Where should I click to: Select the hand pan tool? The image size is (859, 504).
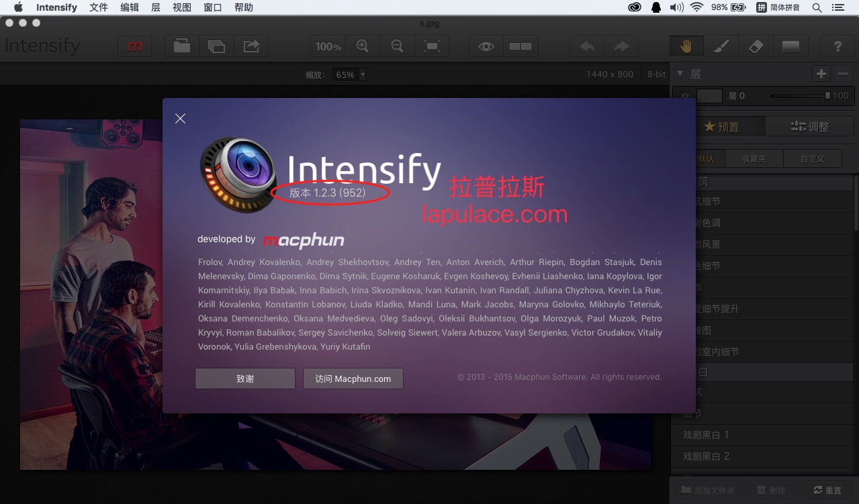[x=686, y=46]
